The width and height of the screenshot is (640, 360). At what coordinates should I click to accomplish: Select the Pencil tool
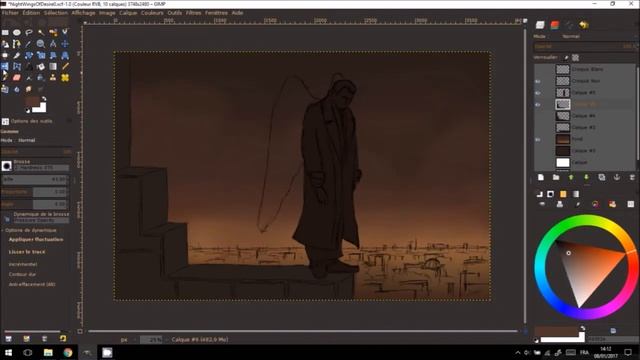65,66
